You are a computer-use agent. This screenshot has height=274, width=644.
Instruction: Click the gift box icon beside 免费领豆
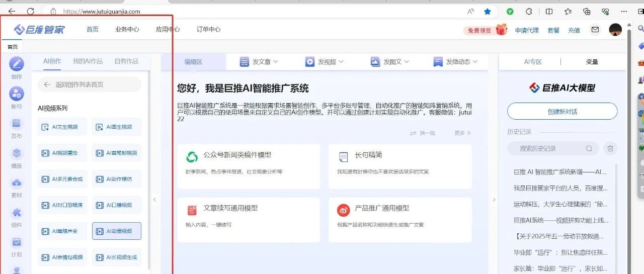click(501, 30)
